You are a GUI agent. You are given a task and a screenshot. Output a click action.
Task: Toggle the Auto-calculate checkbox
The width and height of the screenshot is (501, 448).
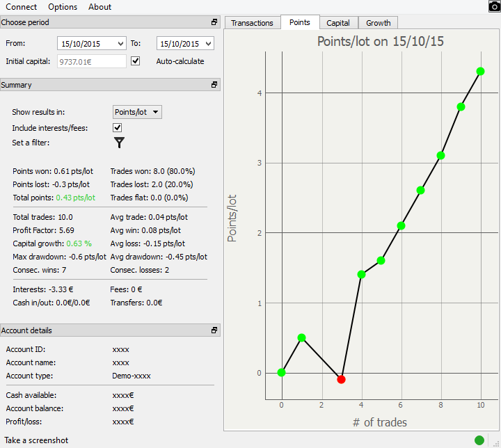(x=136, y=61)
